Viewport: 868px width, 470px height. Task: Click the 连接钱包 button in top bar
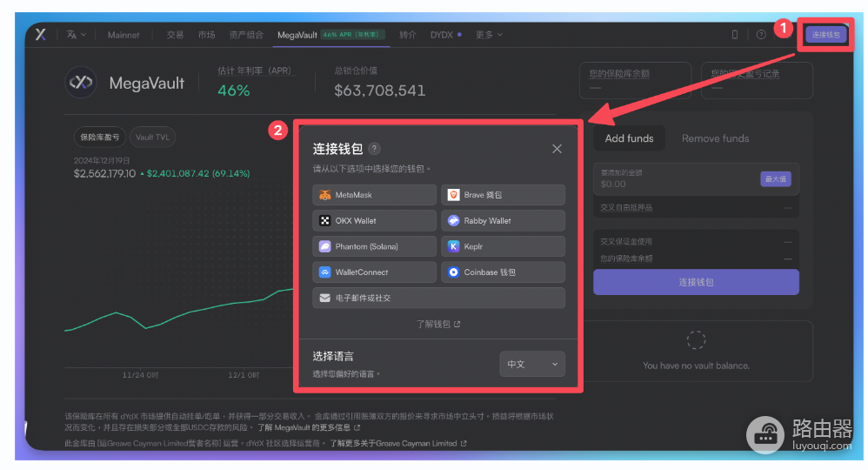click(826, 35)
